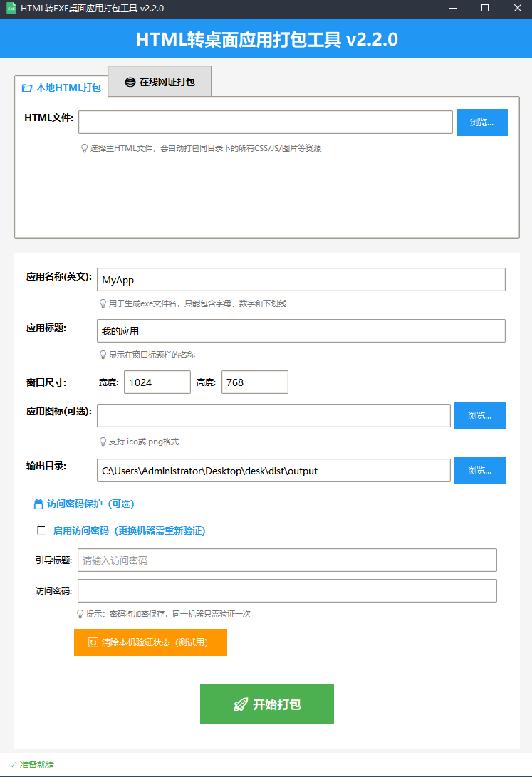Image resolution: width=532 pixels, height=777 pixels.
Task: Click the folder icon on 本地HTML打包 tab
Action: point(27,88)
